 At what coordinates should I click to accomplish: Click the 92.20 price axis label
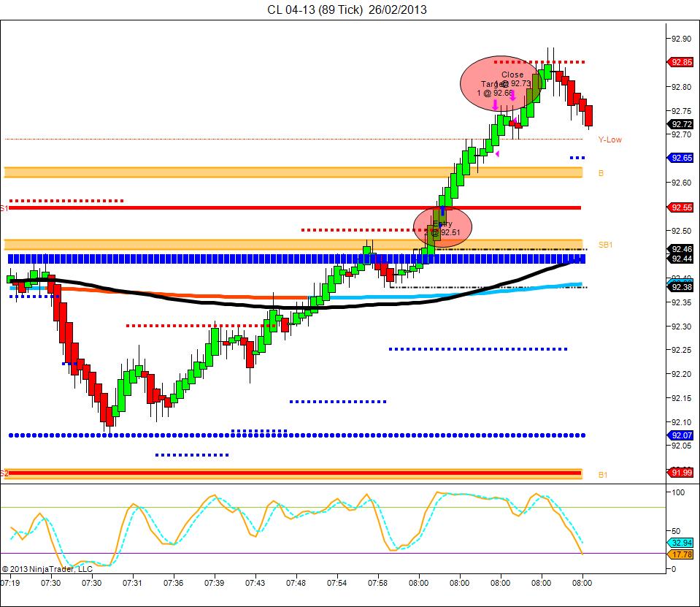[682, 374]
